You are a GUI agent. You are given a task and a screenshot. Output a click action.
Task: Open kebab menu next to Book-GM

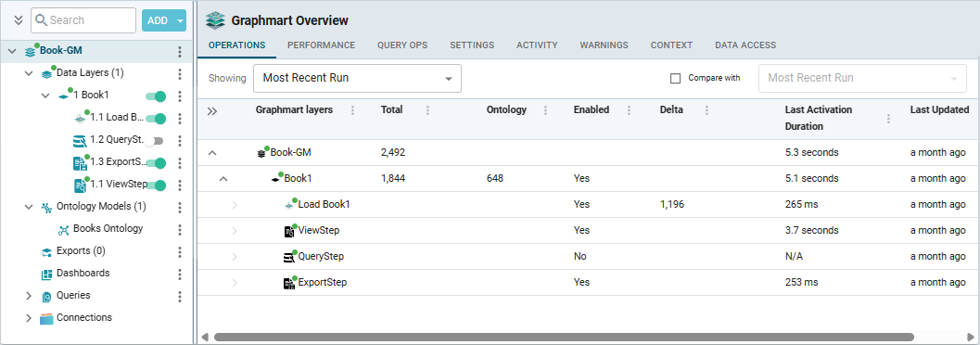pyautogui.click(x=180, y=51)
